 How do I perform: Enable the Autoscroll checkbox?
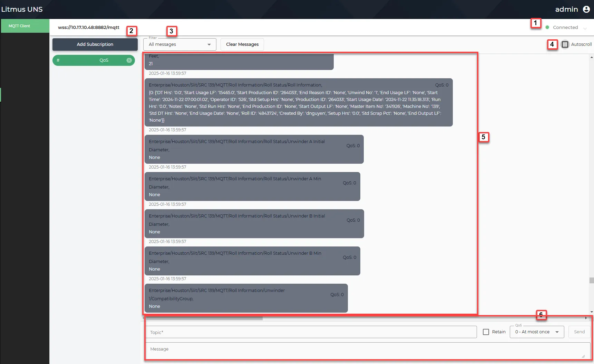(565, 44)
